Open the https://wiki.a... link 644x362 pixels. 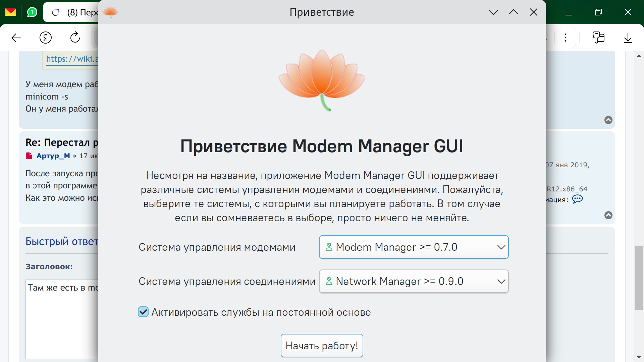[x=72, y=59]
